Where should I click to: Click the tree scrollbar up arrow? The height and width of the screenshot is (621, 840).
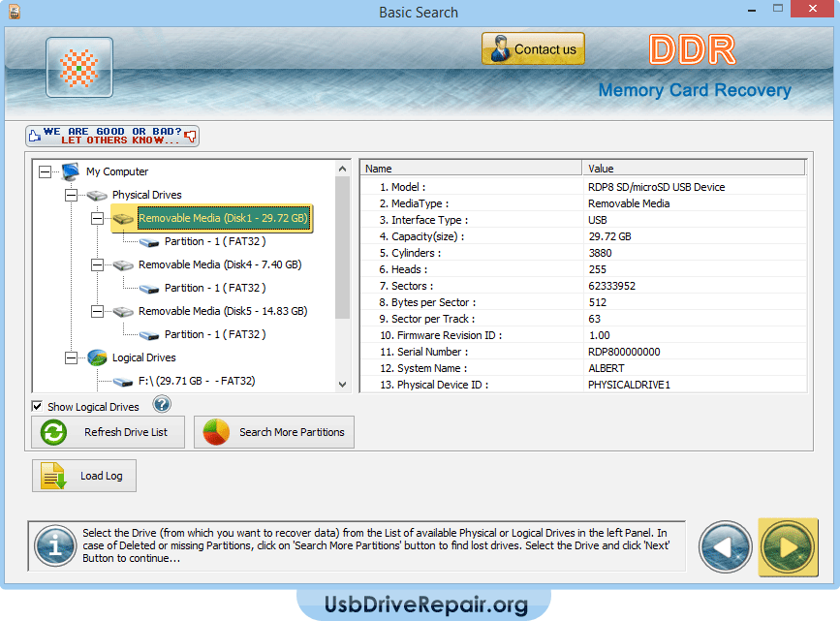342,169
